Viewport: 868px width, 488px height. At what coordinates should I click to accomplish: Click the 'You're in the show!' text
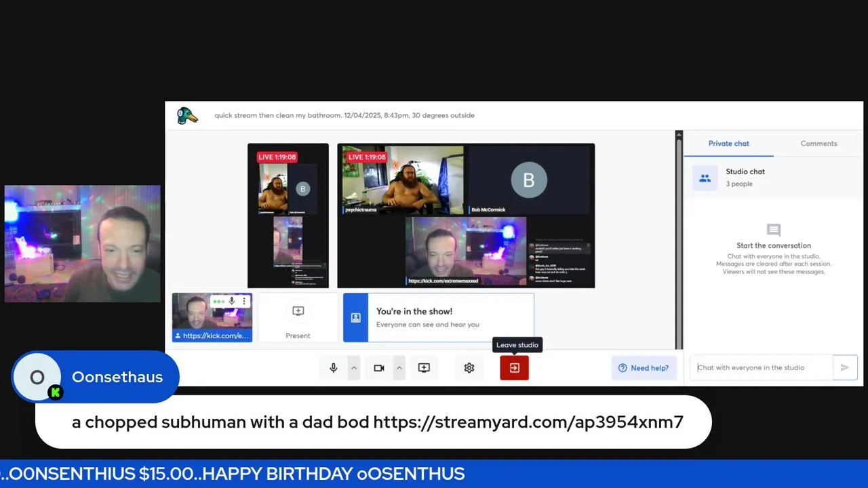(x=414, y=311)
